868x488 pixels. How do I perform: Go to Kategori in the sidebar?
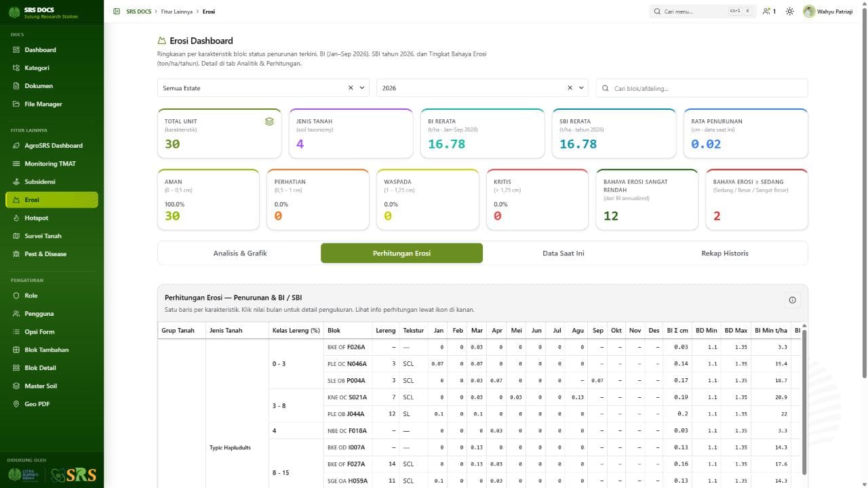click(52, 68)
